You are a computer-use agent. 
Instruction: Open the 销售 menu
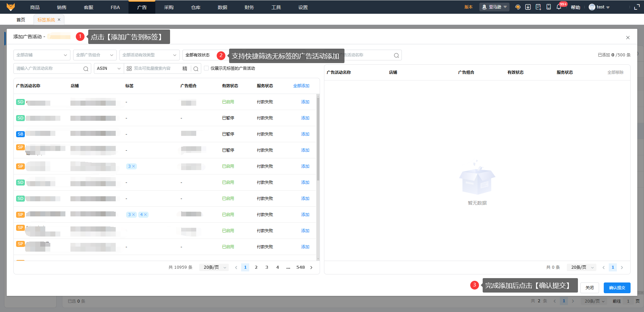coord(62,7)
